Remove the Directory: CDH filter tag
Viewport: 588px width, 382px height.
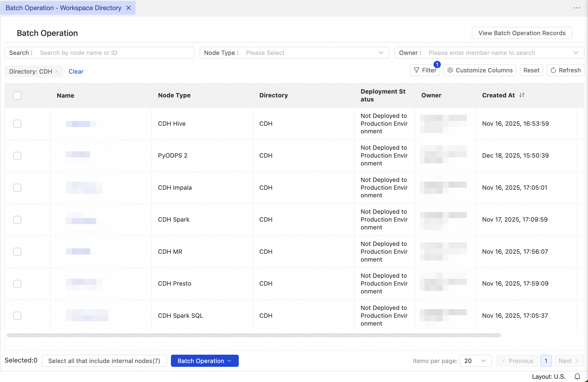[57, 71]
